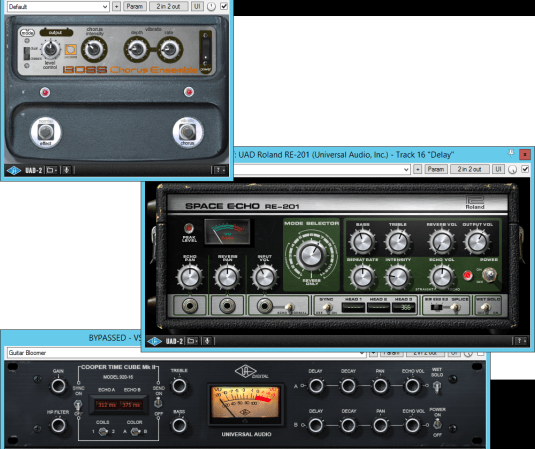Click the Boss vibrato depth knob

136,49
